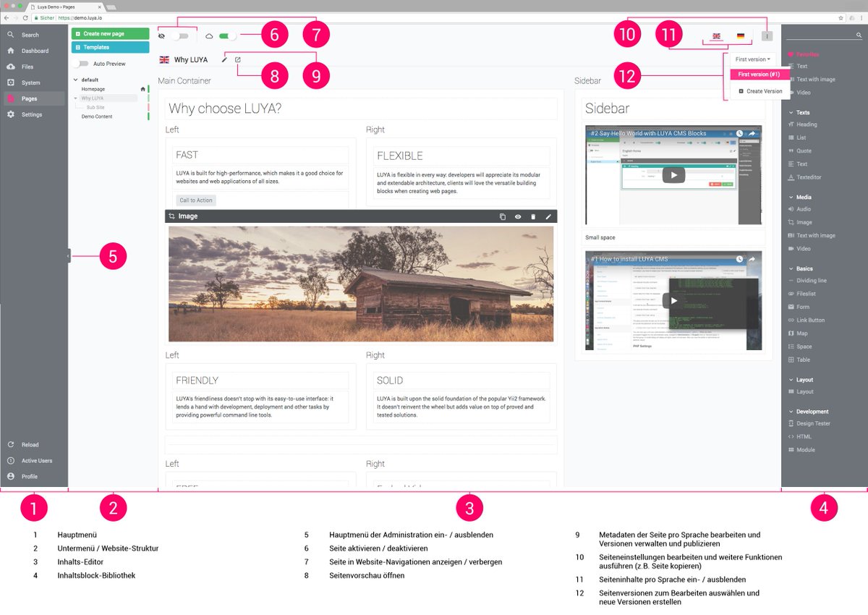Viewport: 868px width, 615px height.
Task: Play the Say Hello World video
Action: (x=673, y=174)
